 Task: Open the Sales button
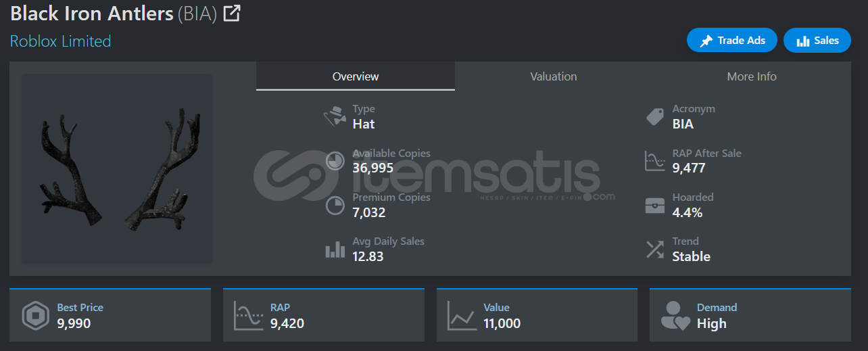817,41
